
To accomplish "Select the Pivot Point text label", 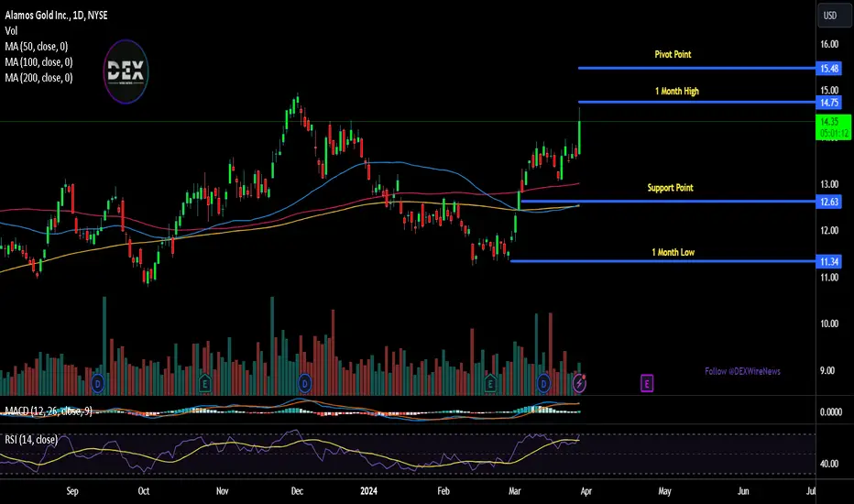I will coord(673,54).
